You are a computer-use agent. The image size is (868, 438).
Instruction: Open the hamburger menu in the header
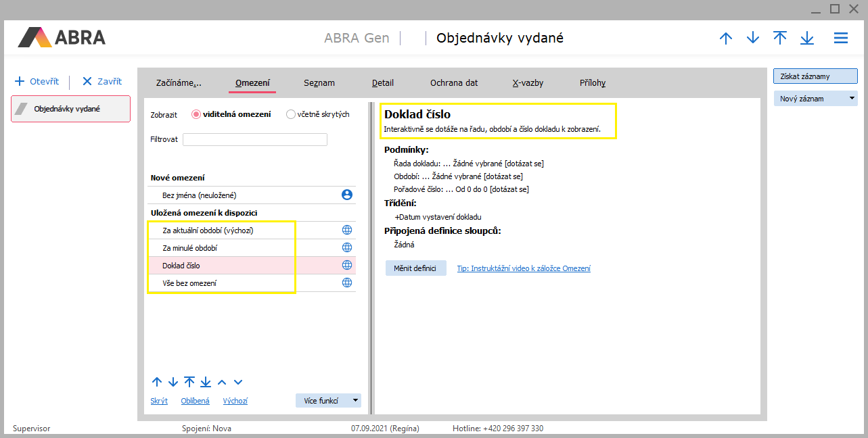(x=840, y=39)
